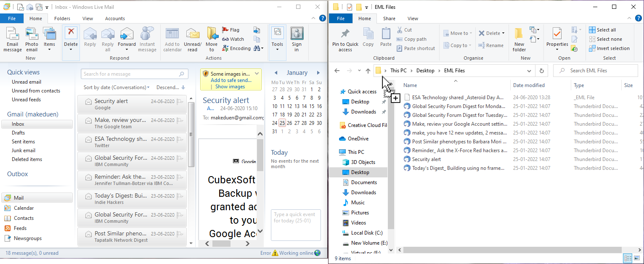
Task: Switch Explorer to details view
Action: pos(627,259)
